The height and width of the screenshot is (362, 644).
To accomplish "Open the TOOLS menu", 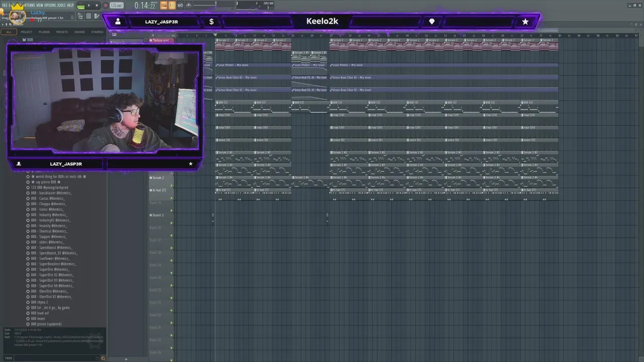I will pyautogui.click(x=61, y=5).
